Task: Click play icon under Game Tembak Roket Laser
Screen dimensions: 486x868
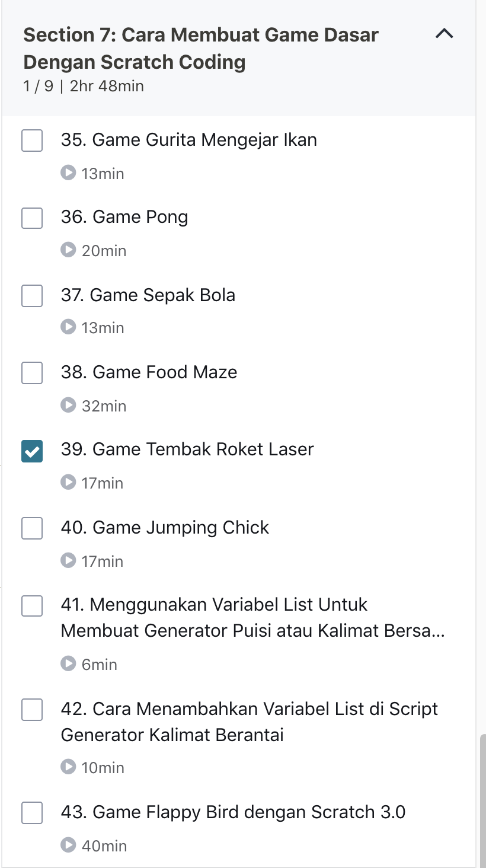Action: (x=68, y=482)
